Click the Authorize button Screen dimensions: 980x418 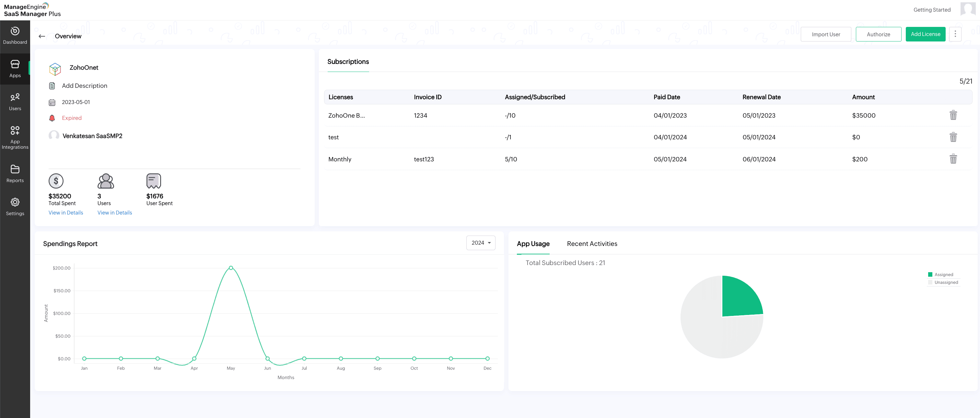coord(878,34)
